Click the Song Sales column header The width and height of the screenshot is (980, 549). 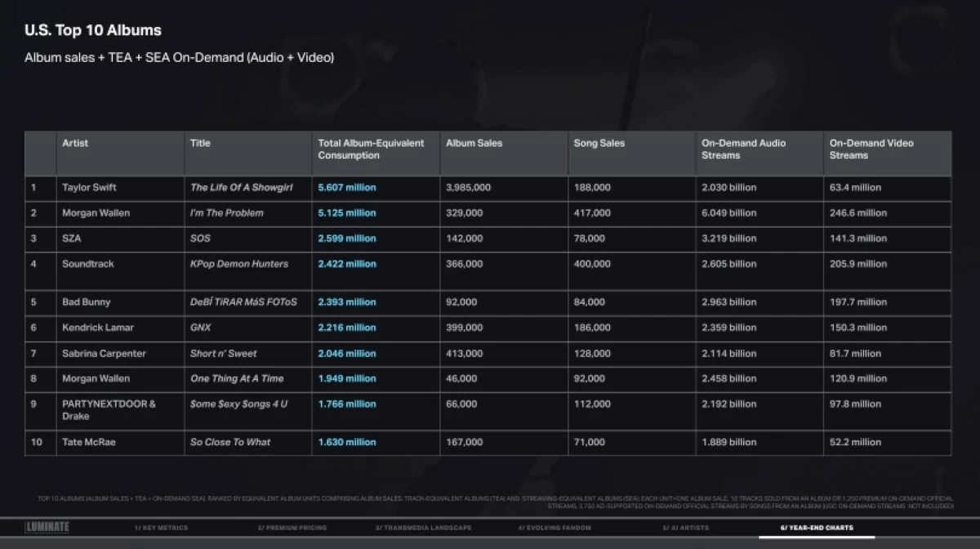(599, 143)
